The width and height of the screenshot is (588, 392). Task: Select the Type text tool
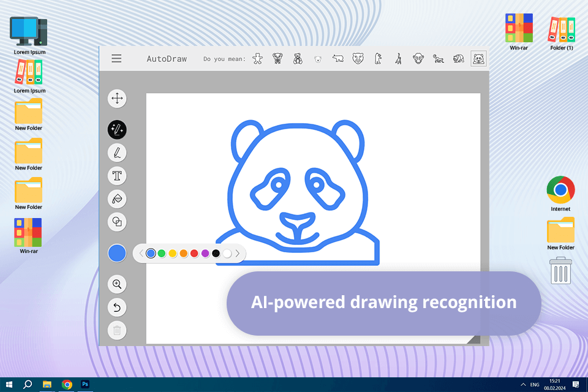[117, 176]
